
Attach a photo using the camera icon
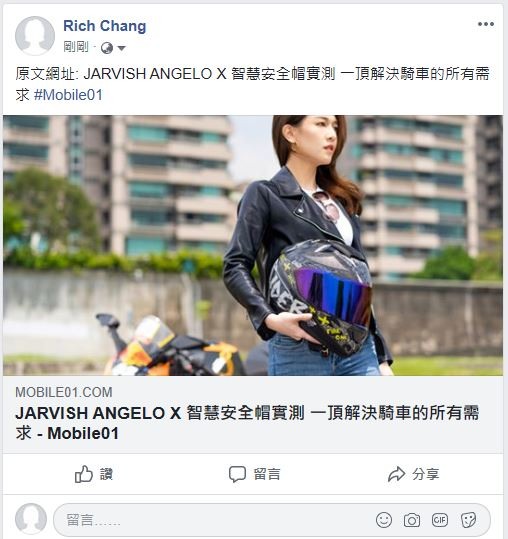(412, 520)
